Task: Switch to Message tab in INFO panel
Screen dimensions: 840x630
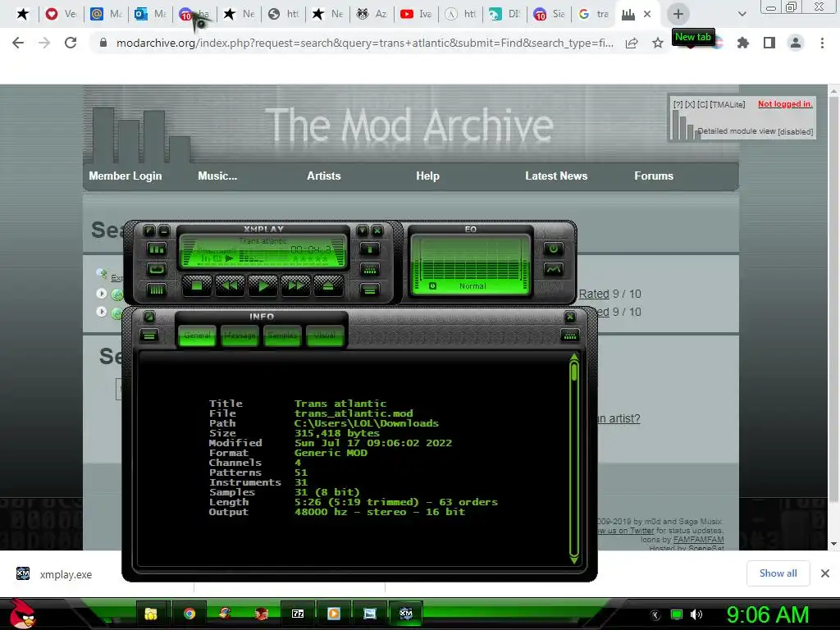Action: point(240,336)
